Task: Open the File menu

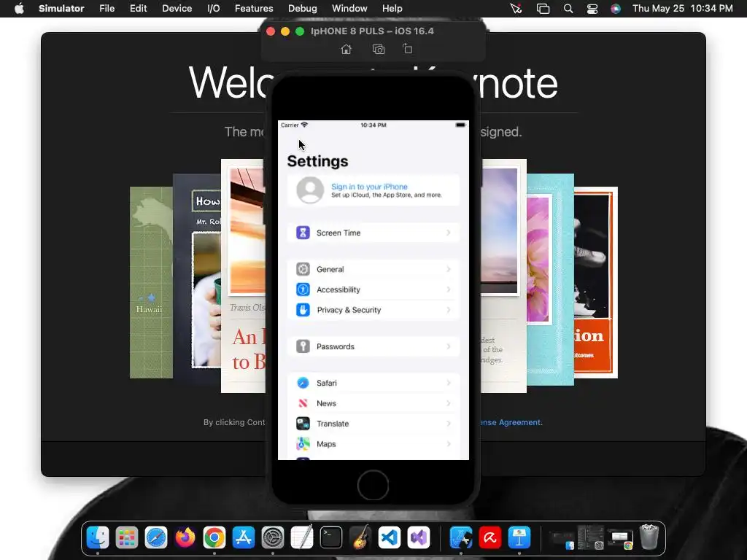Action: coord(107,9)
